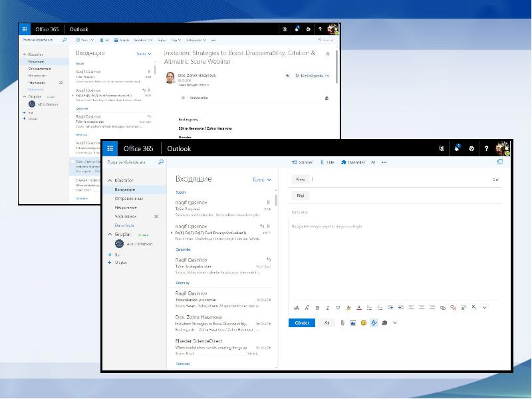Viewport: 532px width, 399px height.
Task: Open settings gear in the front window header
Action: pyautogui.click(x=471, y=148)
